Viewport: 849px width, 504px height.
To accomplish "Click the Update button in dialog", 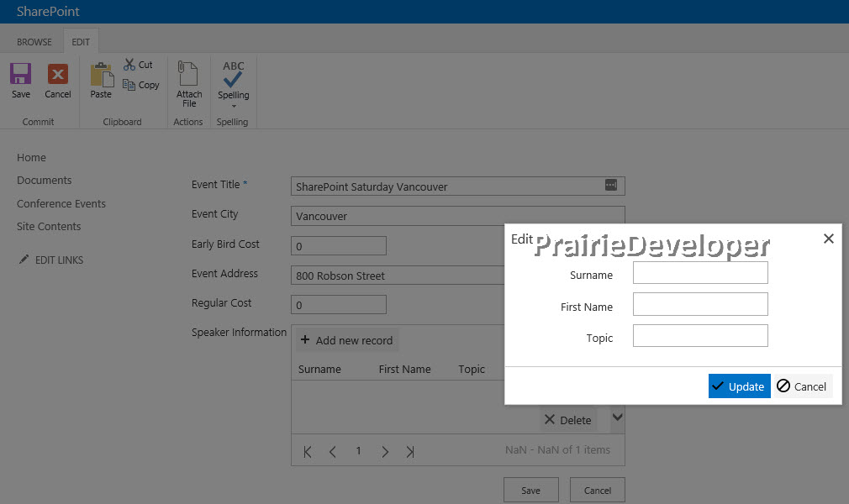I will tap(739, 386).
